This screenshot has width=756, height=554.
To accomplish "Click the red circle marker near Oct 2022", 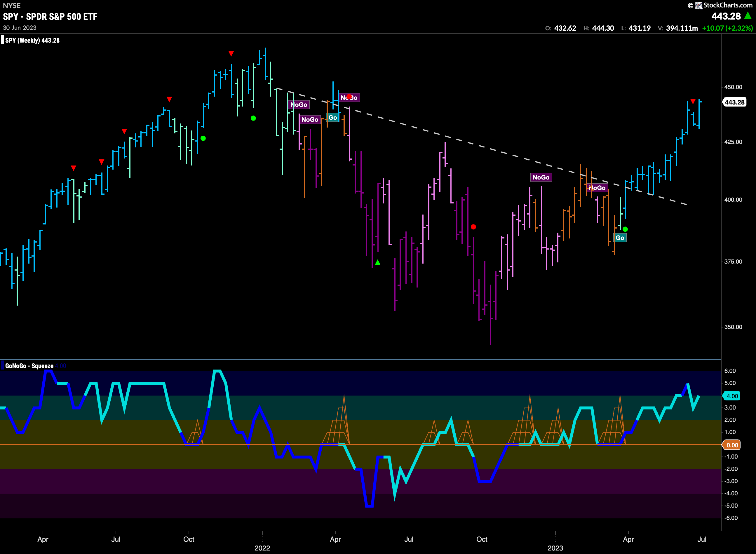I will pyautogui.click(x=473, y=227).
